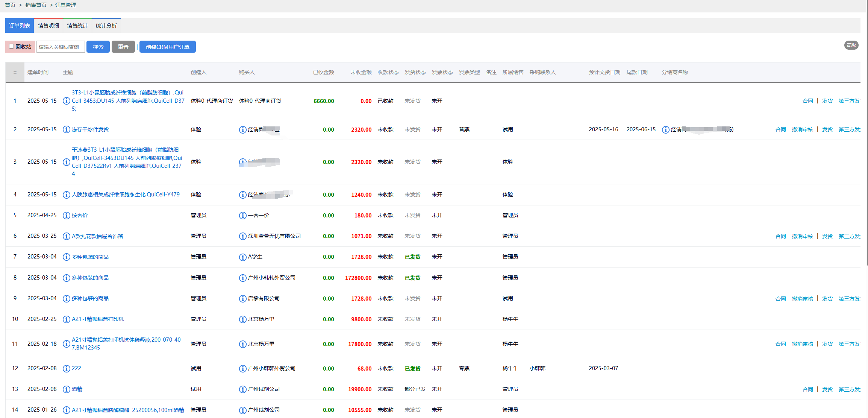Click info icon beside A21寸精抛铝盖打印机 in row 10

point(67,319)
